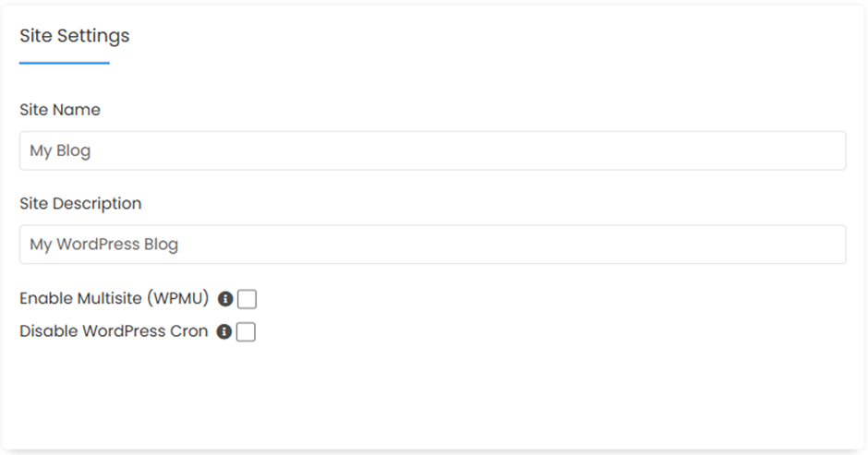
Task: Click the '(WPMU)' text in the multisite label
Action: pyautogui.click(x=177, y=298)
